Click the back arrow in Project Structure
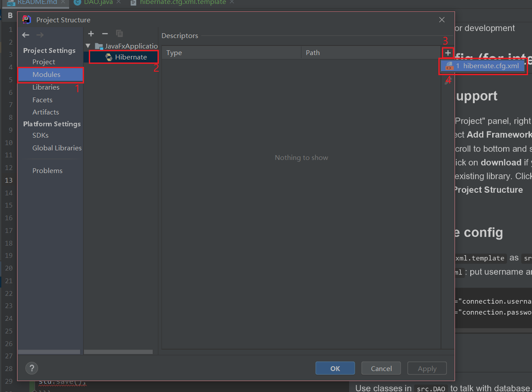Image resolution: width=532 pixels, height=392 pixels. coord(26,35)
